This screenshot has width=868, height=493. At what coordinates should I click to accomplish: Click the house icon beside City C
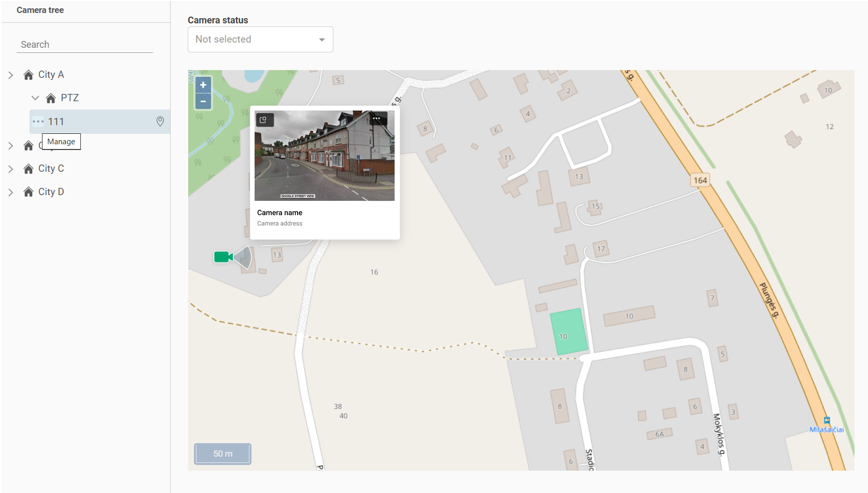[29, 169]
